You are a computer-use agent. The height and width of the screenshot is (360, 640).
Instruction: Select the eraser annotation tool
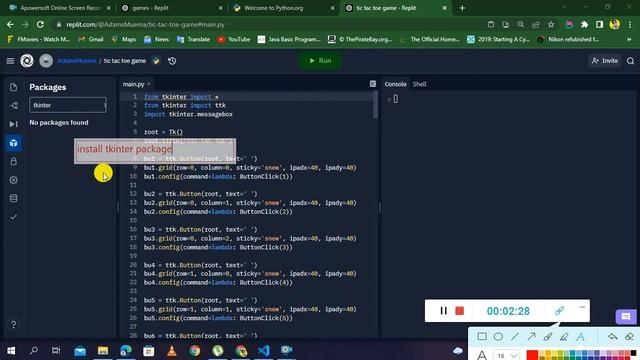629,337
